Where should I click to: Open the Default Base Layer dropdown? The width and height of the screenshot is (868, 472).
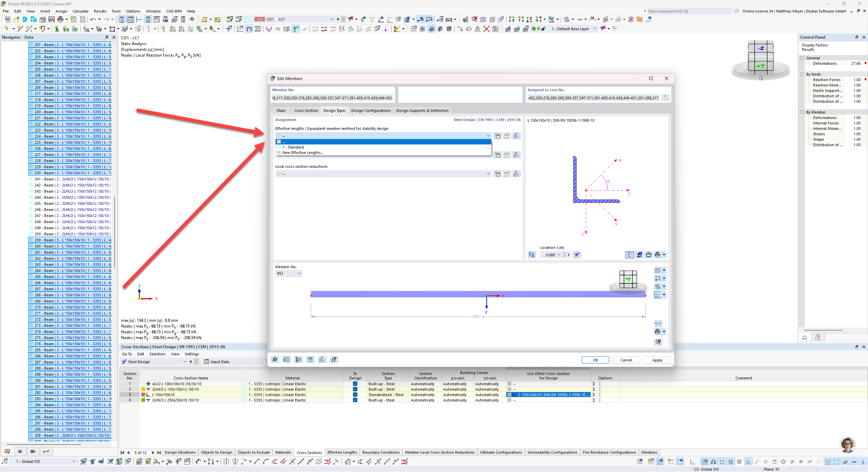tap(595, 29)
